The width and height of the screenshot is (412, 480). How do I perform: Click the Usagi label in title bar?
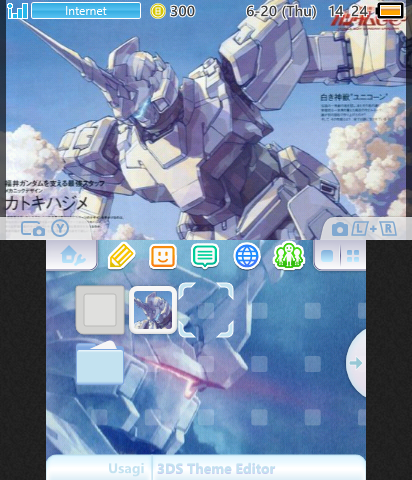126,469
